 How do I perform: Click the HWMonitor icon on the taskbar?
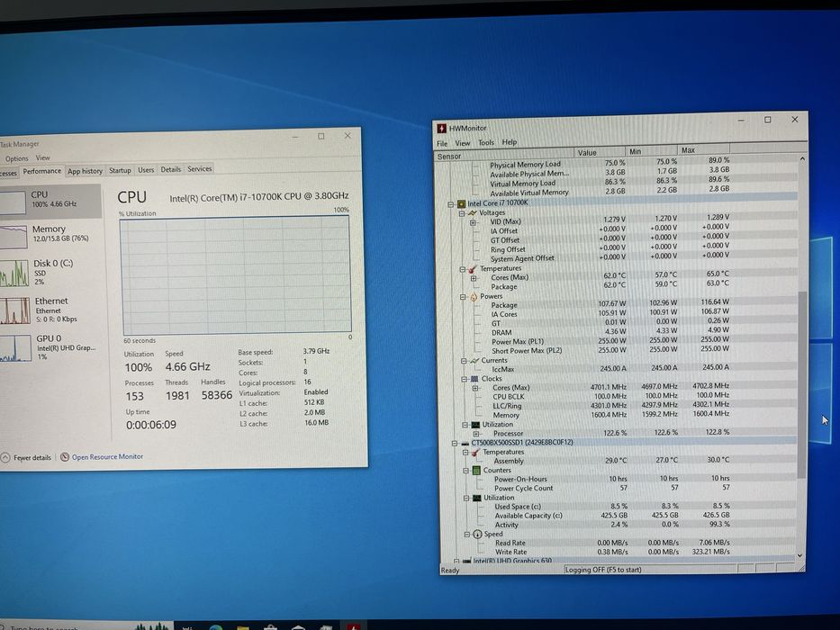tap(354, 625)
